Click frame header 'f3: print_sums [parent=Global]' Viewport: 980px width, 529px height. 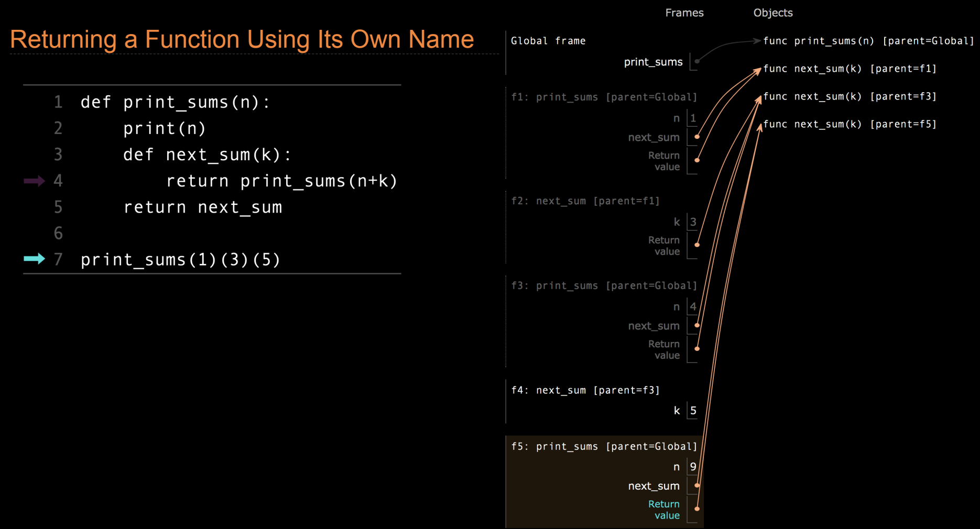[604, 285]
